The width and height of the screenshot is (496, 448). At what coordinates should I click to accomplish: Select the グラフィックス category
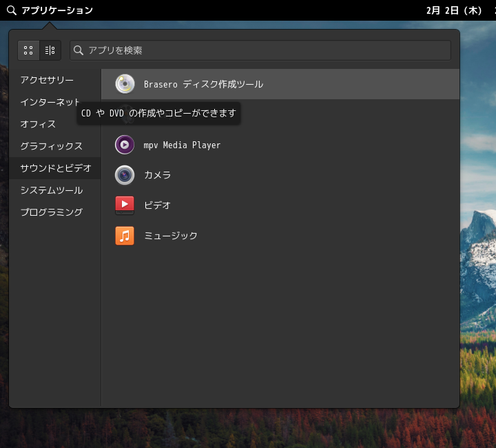[x=55, y=146]
